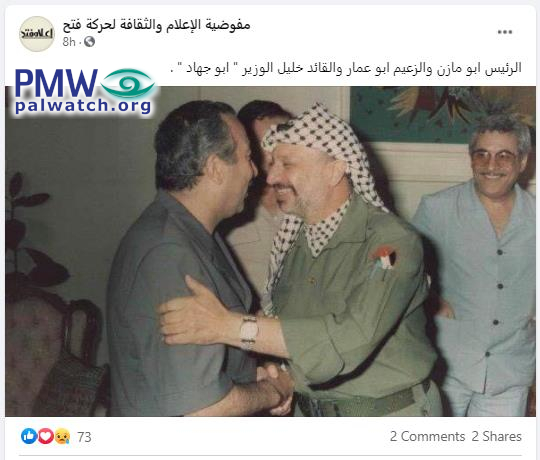Open the 8h post timestamp
Image resolution: width=540 pixels, height=460 pixels.
click(x=69, y=42)
